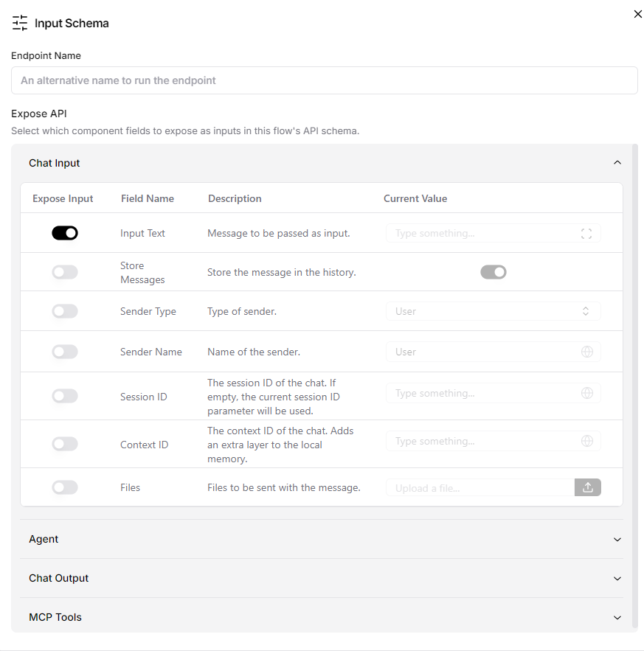Expand the Chat Output section
The image size is (644, 651).
(617, 579)
